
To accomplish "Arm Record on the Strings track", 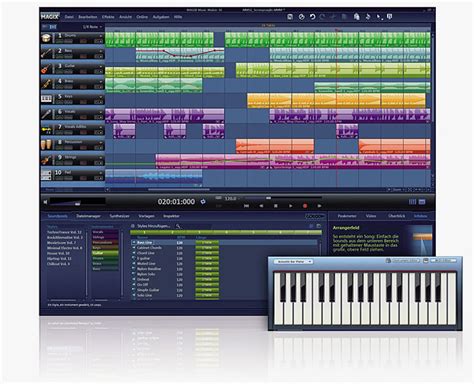I will point(83,163).
